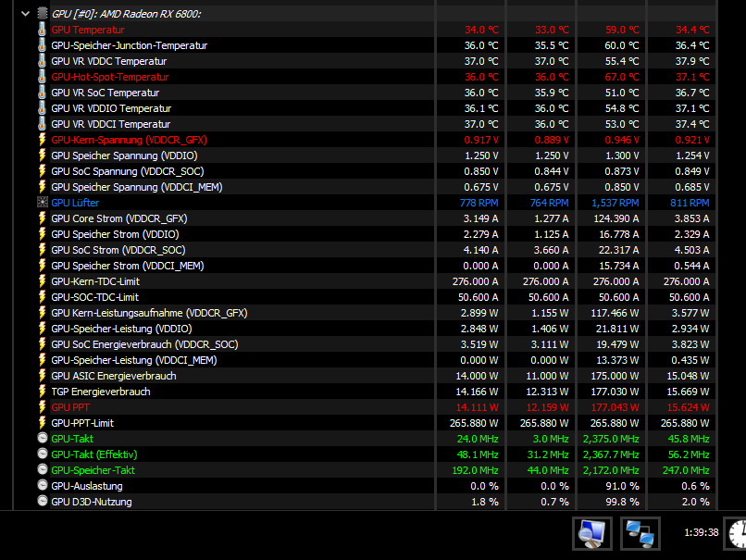Click clock icon of GPU-Speicher-Takt row

coord(43,469)
